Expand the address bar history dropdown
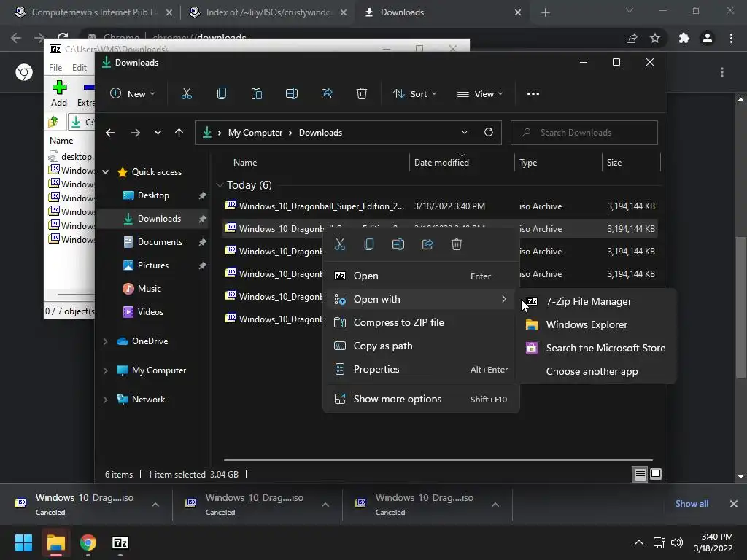747x560 pixels. pyautogui.click(x=465, y=133)
